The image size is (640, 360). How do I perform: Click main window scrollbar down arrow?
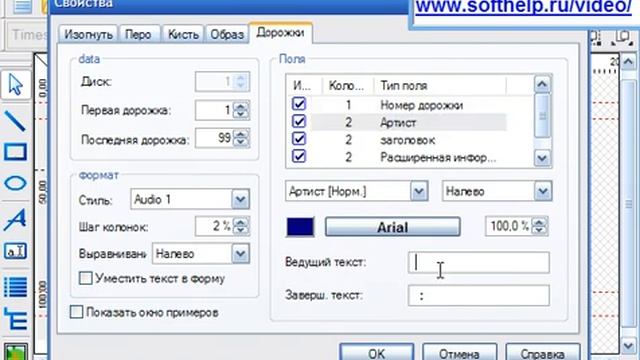click(629, 346)
